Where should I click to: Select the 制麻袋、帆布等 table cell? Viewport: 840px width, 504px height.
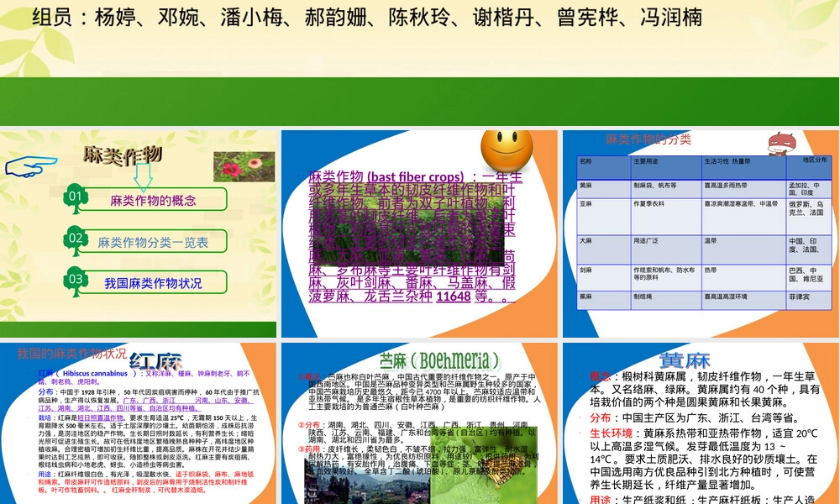point(666,188)
